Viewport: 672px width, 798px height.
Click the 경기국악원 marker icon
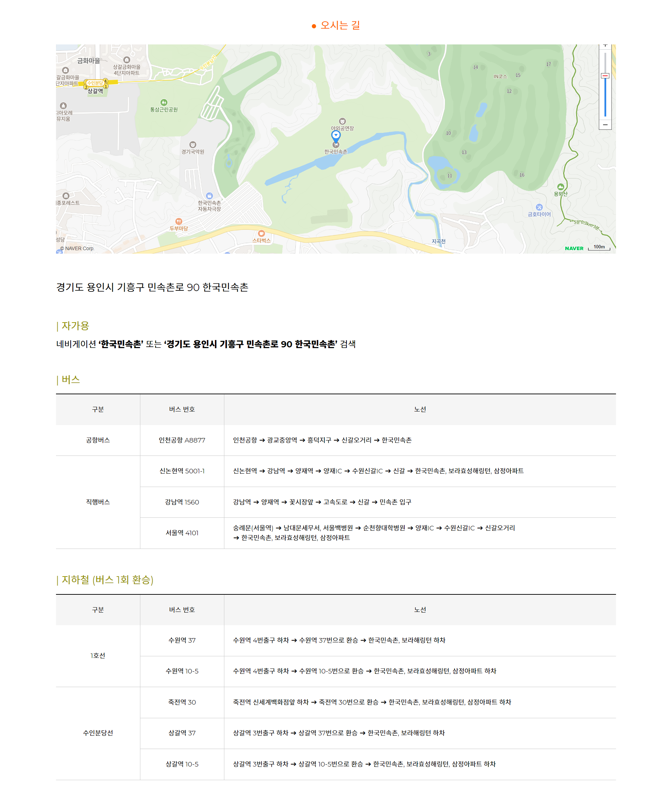click(193, 145)
